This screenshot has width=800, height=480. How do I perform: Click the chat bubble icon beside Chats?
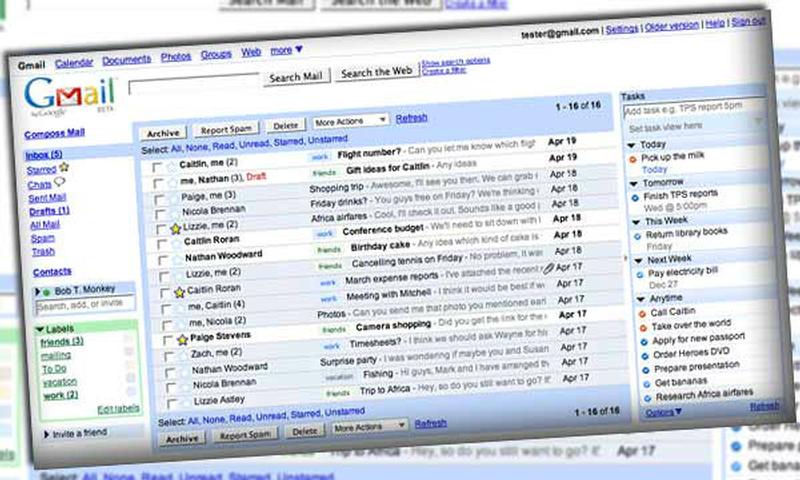pyautogui.click(x=60, y=182)
